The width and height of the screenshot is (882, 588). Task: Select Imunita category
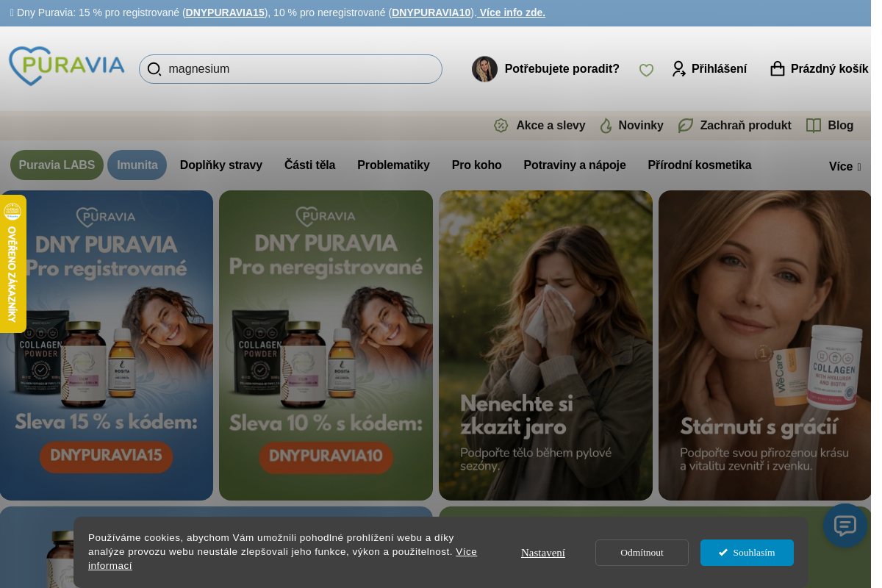137,165
